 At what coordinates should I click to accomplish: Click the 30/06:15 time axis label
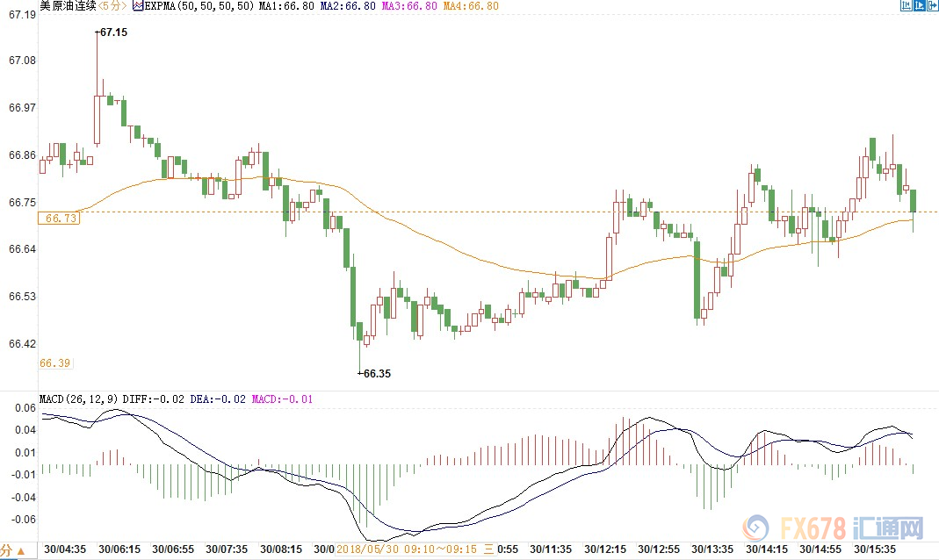pos(119,549)
